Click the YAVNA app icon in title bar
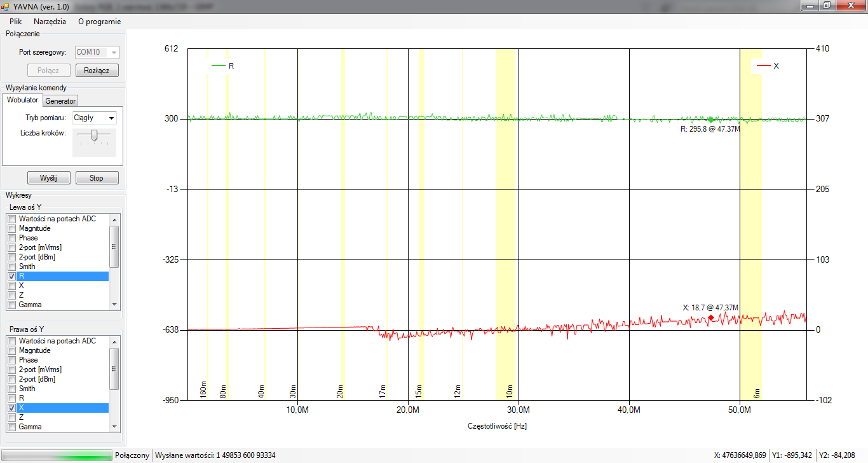 pos(6,6)
